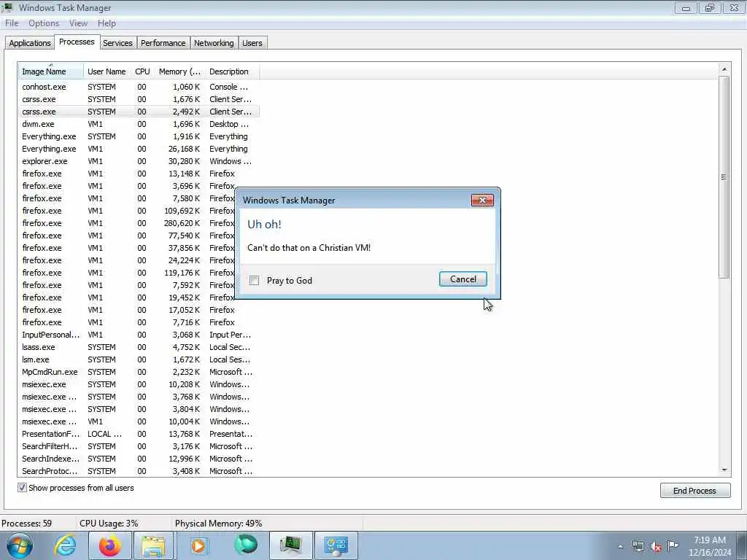Select the Task Manager taskbar button
Viewport: 747px width, 560px height.
pyautogui.click(x=291, y=545)
